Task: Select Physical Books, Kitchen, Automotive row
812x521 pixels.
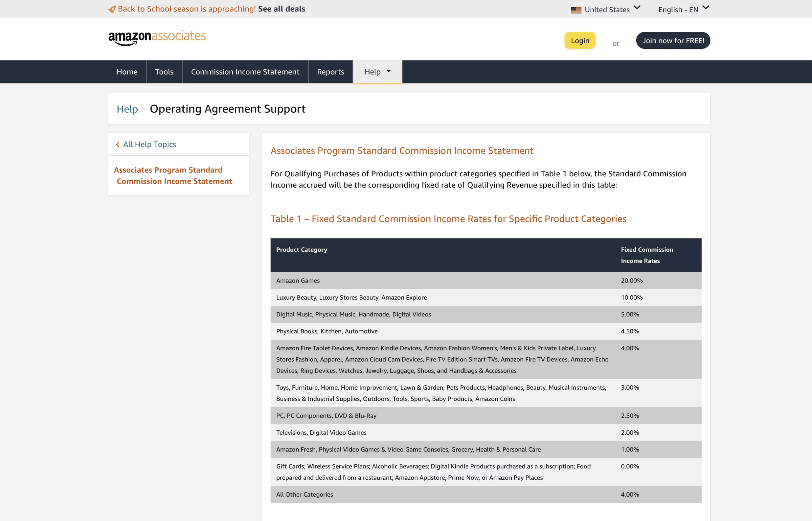Action: point(486,331)
